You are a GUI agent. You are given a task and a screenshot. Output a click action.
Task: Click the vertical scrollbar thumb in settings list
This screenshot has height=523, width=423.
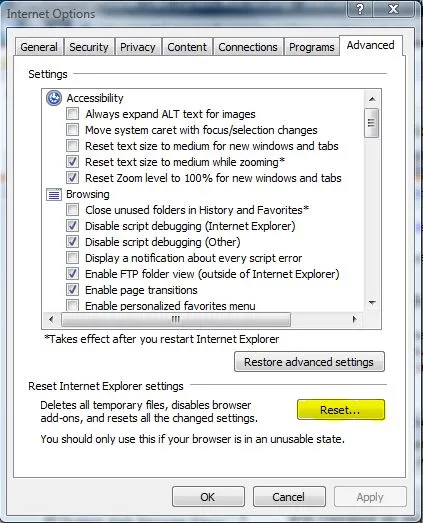(x=372, y=123)
